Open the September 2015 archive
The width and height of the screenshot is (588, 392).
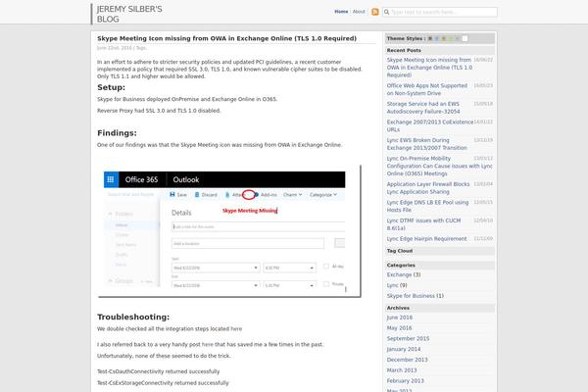click(408, 338)
